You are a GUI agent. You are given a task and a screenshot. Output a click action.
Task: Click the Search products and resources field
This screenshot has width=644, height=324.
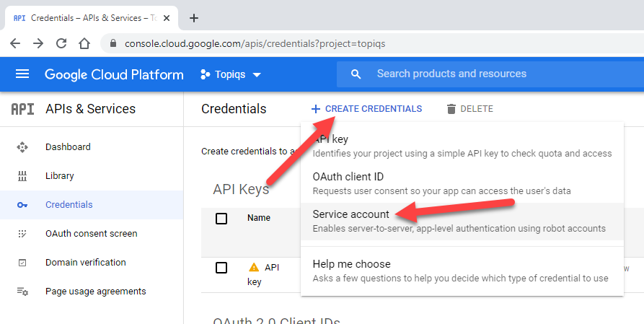click(x=490, y=74)
